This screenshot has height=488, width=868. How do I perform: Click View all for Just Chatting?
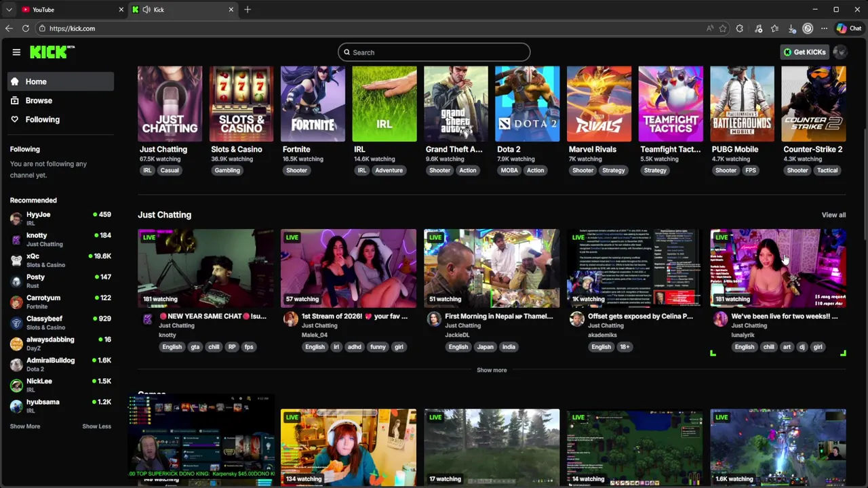pyautogui.click(x=833, y=215)
